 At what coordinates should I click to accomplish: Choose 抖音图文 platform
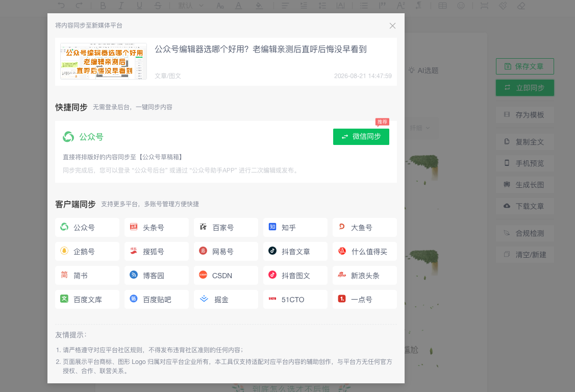coord(295,276)
